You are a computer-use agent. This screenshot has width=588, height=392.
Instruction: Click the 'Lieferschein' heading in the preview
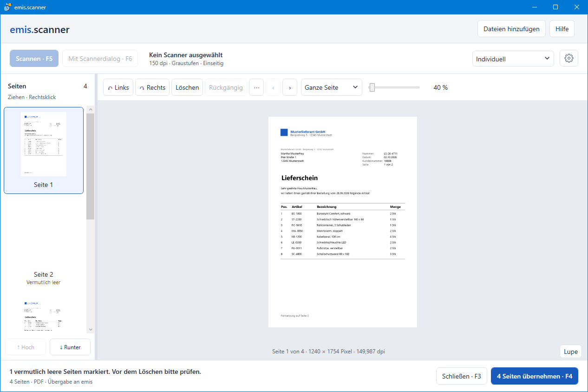(x=300, y=178)
